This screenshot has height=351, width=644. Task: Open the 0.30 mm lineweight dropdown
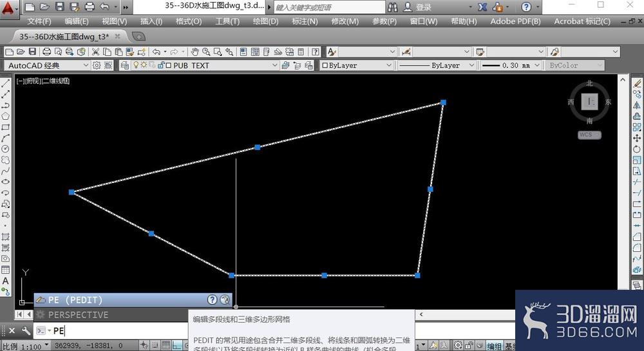click(x=511, y=65)
